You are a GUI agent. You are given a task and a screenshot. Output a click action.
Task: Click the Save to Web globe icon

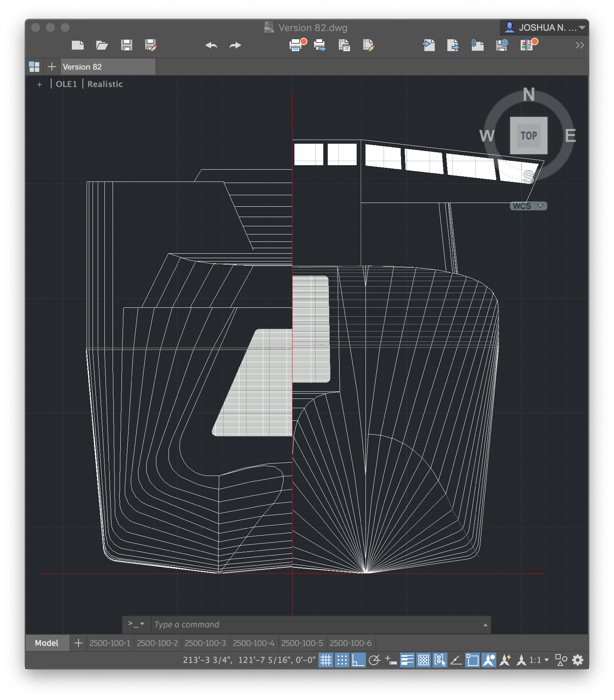502,45
